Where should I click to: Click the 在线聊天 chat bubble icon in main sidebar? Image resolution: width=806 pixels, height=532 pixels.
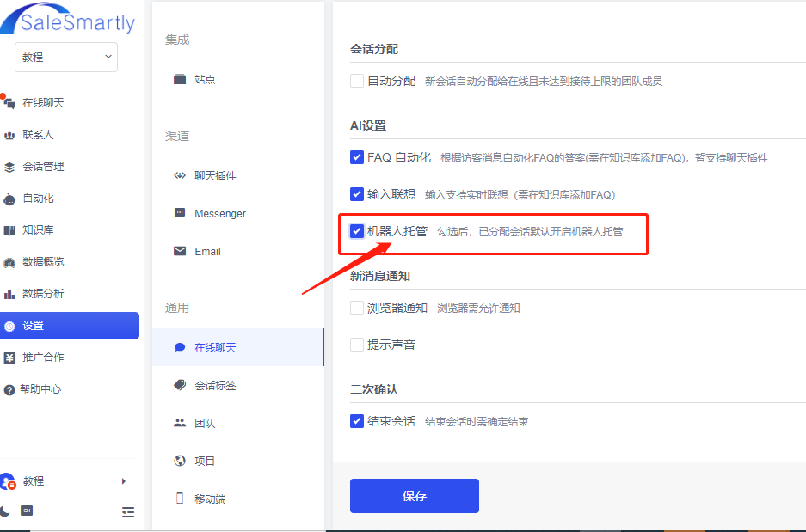pos(9,102)
